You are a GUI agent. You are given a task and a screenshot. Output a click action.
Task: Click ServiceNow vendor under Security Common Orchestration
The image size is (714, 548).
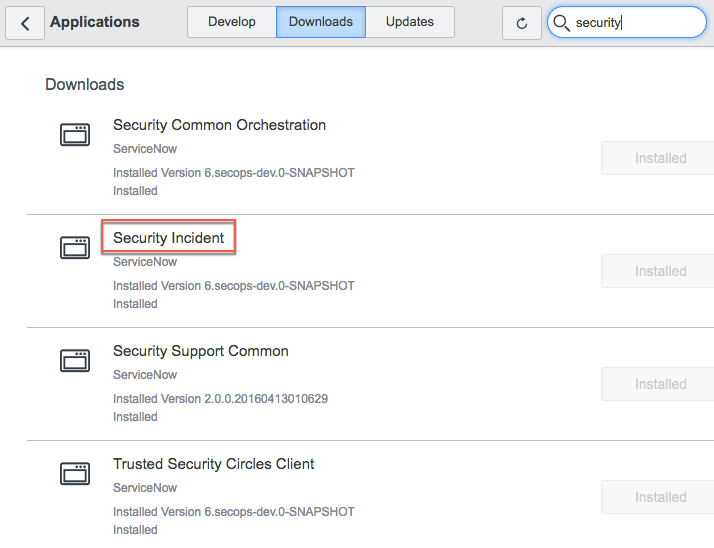(145, 149)
